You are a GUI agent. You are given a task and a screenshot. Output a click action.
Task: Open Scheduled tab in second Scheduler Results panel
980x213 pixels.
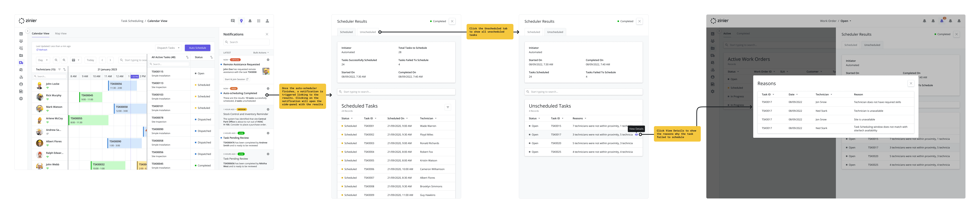533,32
